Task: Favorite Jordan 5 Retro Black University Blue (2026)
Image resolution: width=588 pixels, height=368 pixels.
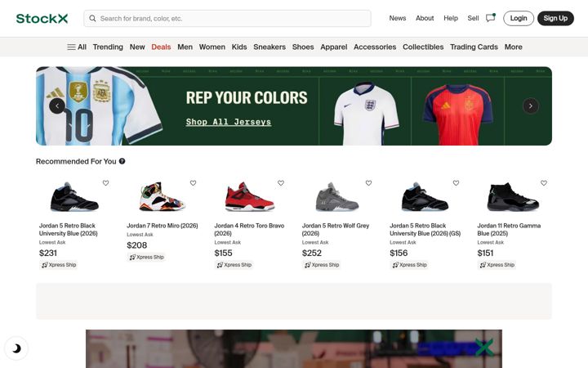Action: (105, 183)
